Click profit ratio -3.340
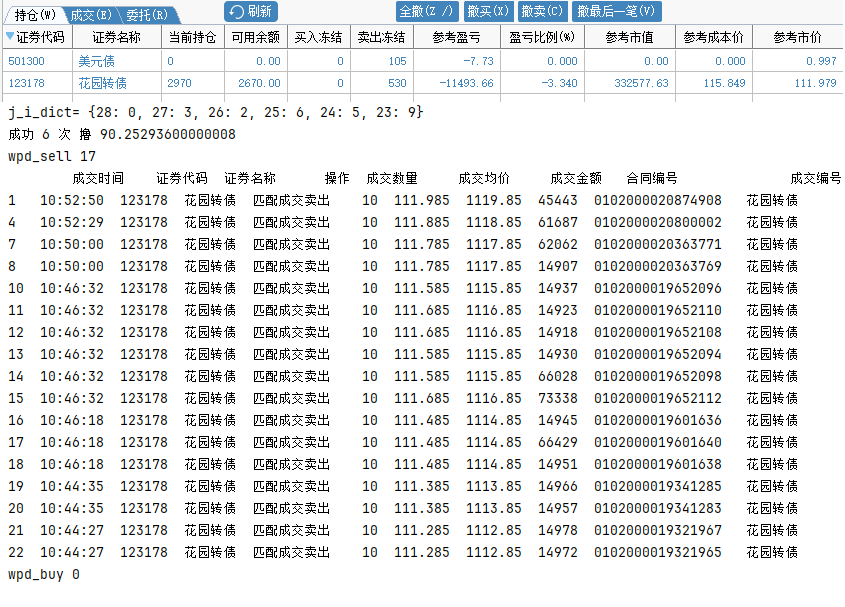The height and width of the screenshot is (607, 845). point(559,84)
